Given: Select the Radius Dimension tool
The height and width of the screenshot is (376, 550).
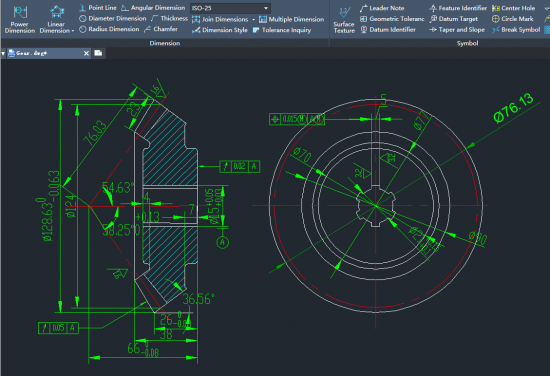Looking at the screenshot, I should tap(109, 29).
